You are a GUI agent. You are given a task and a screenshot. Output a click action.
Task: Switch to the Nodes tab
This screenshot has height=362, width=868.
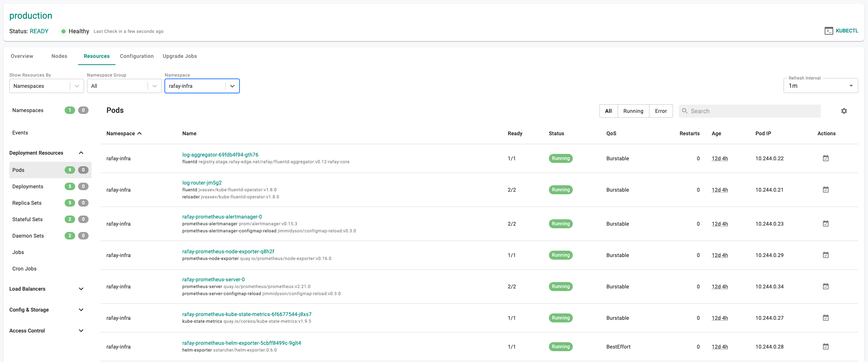point(59,56)
